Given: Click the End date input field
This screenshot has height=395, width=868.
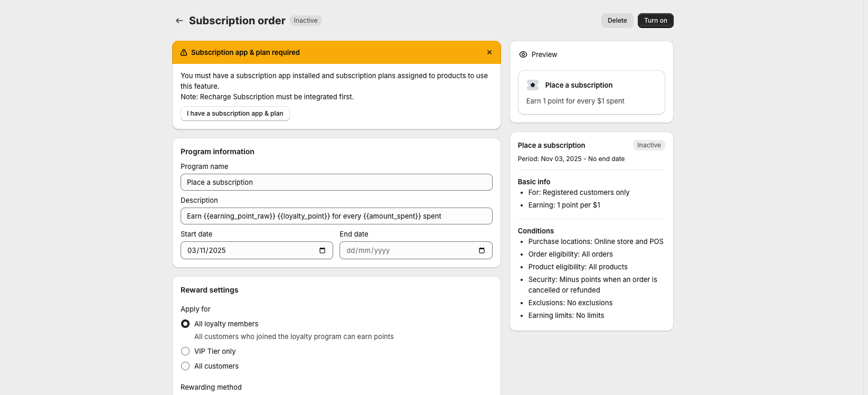Looking at the screenshot, I should (x=407, y=250).
